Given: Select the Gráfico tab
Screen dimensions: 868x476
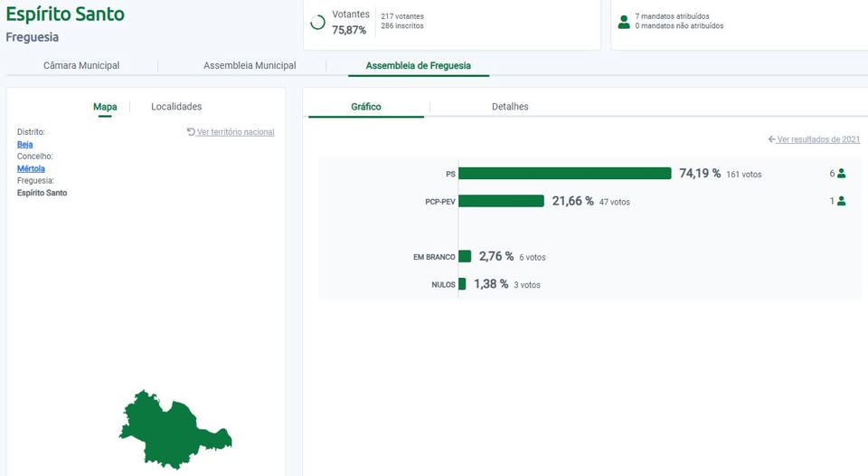Looking at the screenshot, I should [x=366, y=107].
